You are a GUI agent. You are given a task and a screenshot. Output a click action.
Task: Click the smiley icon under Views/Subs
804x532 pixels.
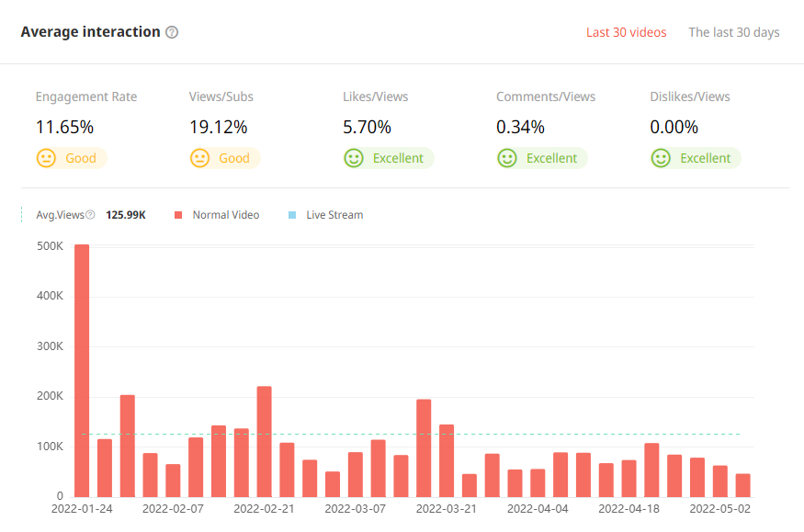click(199, 158)
